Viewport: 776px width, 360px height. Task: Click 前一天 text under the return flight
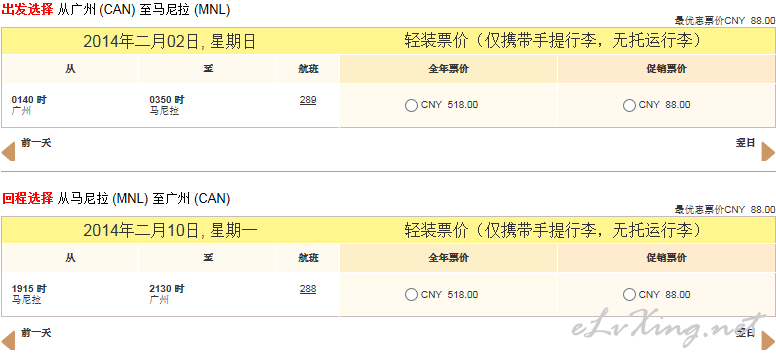[x=36, y=333]
